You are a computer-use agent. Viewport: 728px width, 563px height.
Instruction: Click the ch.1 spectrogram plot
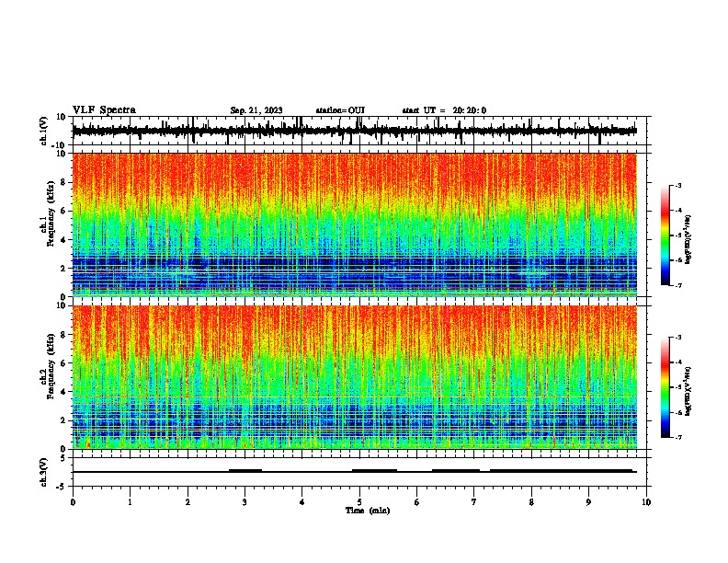354,224
